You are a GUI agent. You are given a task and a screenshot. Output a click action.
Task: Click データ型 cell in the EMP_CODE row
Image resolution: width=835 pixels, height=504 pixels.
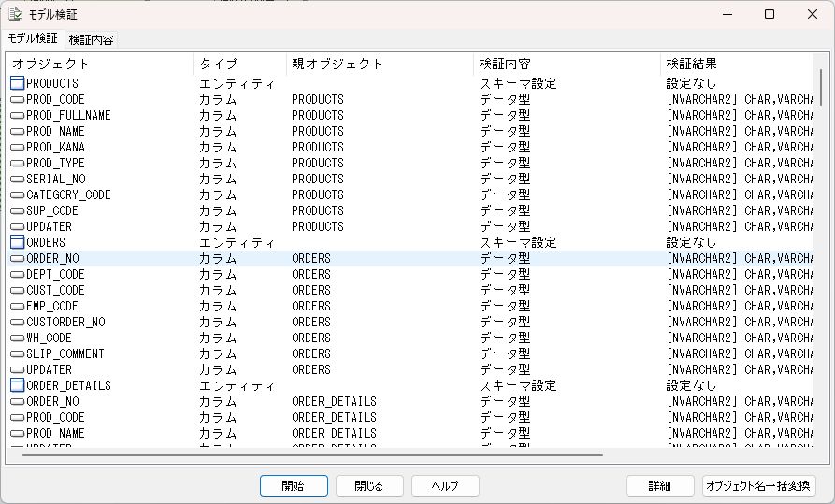click(x=505, y=307)
